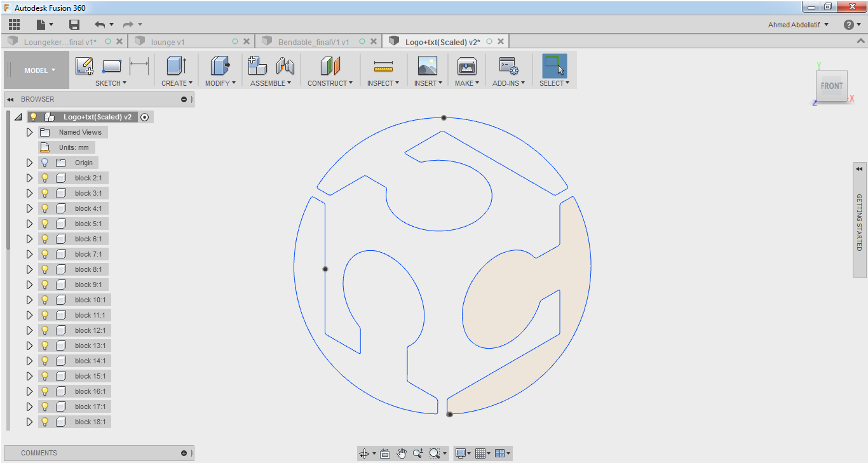Viewport: 868px width, 463px height.
Task: Click the Extrude create icon
Action: point(176,66)
